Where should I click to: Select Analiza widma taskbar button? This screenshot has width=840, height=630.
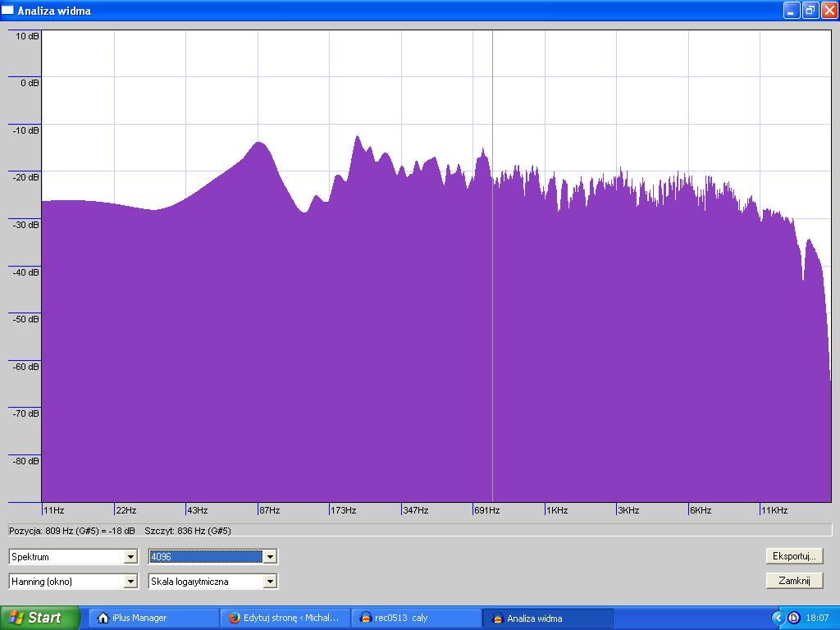[547, 618]
